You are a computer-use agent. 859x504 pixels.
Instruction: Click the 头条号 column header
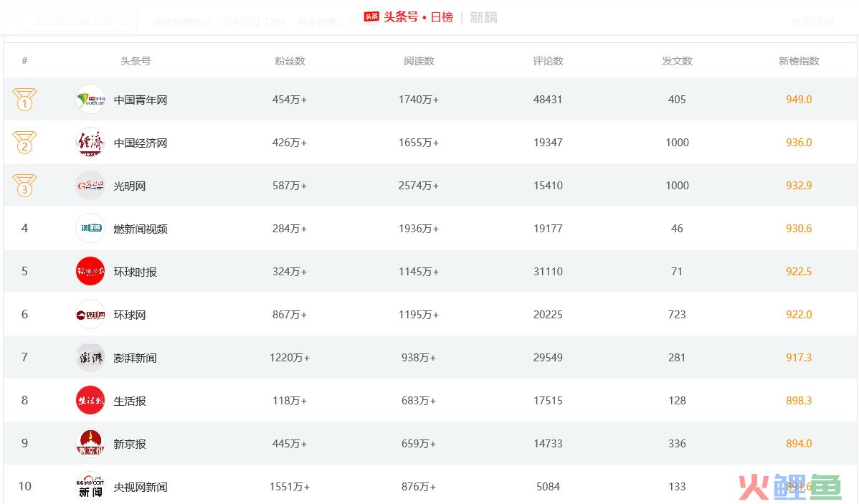[x=136, y=61]
